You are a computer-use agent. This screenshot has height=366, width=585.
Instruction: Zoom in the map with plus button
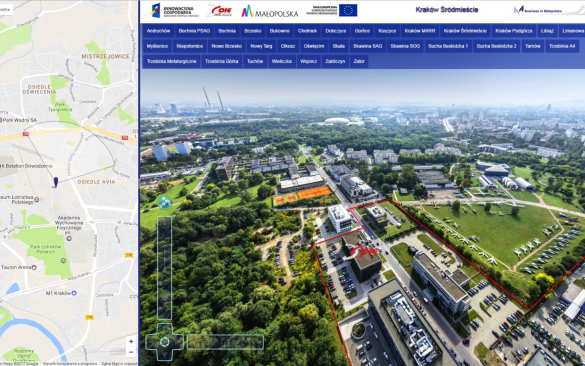(131, 341)
